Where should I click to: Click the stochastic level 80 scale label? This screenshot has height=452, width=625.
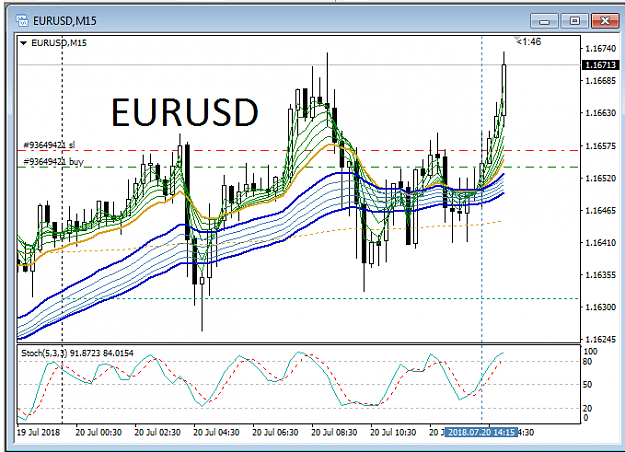587,362
